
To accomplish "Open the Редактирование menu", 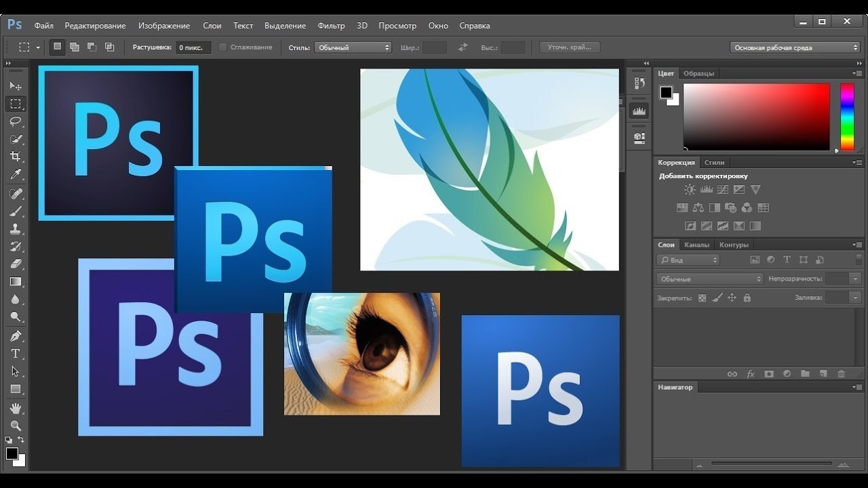I will pyautogui.click(x=95, y=26).
